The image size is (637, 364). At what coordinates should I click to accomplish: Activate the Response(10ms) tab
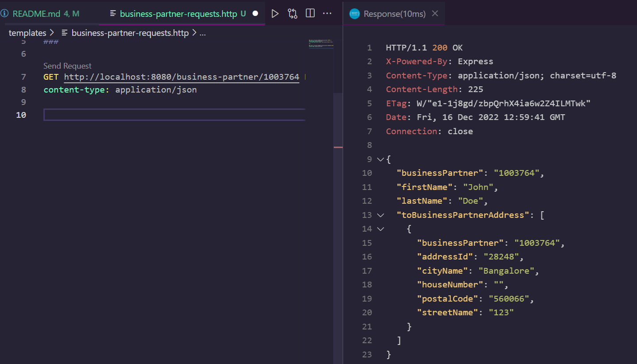point(395,14)
